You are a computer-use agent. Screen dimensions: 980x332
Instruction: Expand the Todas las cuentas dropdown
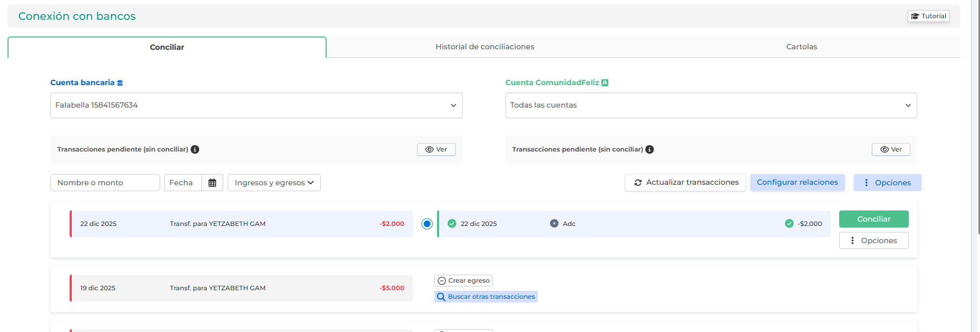(x=711, y=105)
